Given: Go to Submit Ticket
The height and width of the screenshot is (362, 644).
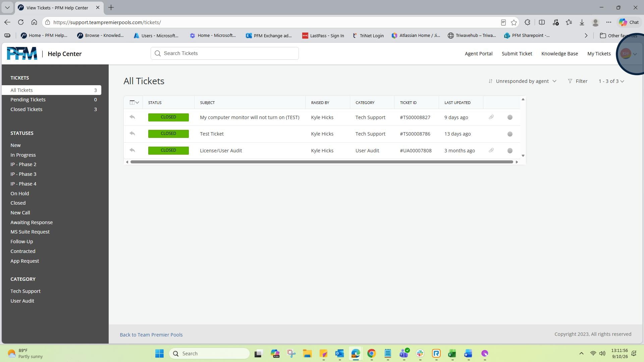Looking at the screenshot, I should click(x=517, y=54).
